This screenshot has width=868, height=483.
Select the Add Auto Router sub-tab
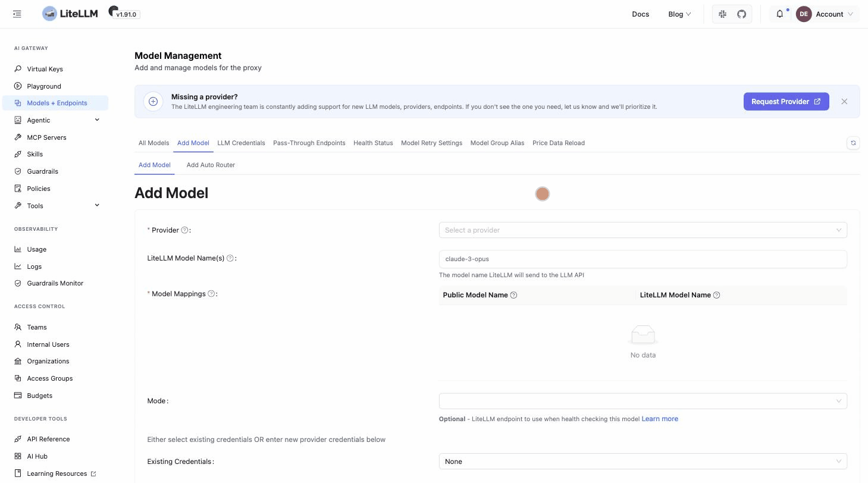tap(211, 165)
